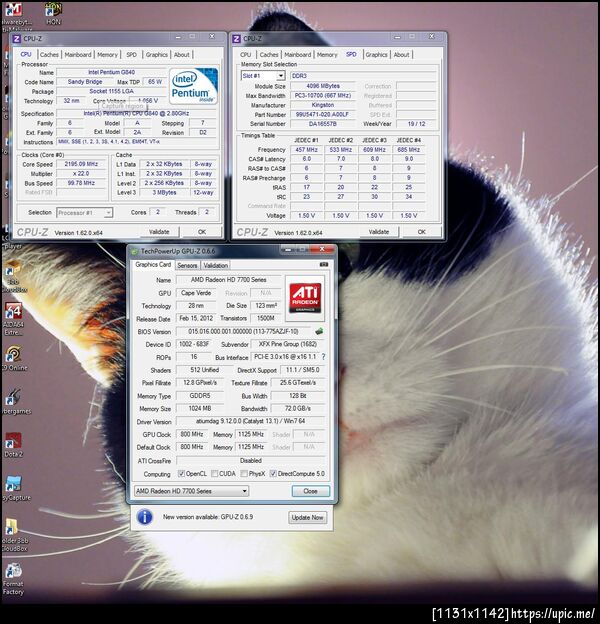Toggle the OpenCL checkbox in GPU-Z
Screen dimensions: 600x624
[181, 474]
